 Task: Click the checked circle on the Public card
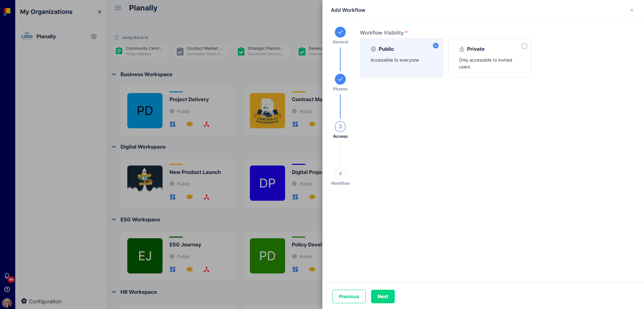[436, 46]
